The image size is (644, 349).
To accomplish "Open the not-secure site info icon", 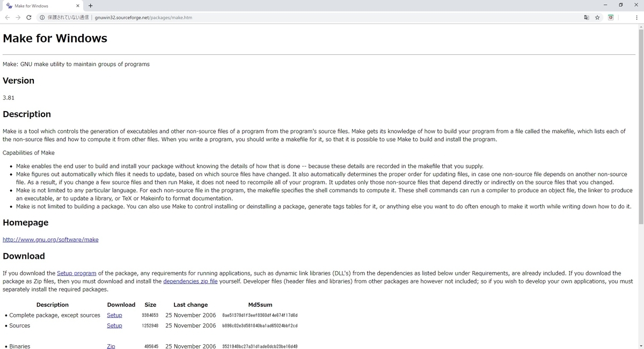I will pyautogui.click(x=42, y=17).
